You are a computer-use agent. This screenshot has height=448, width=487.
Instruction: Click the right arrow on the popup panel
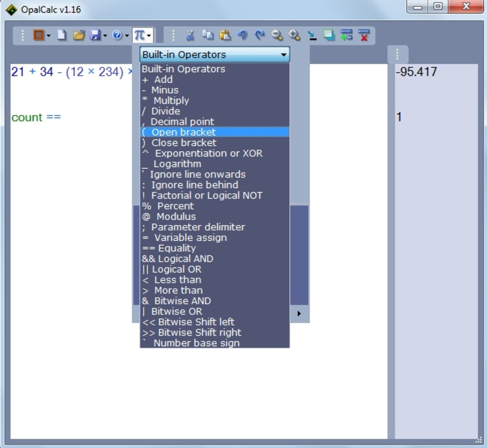(x=299, y=314)
